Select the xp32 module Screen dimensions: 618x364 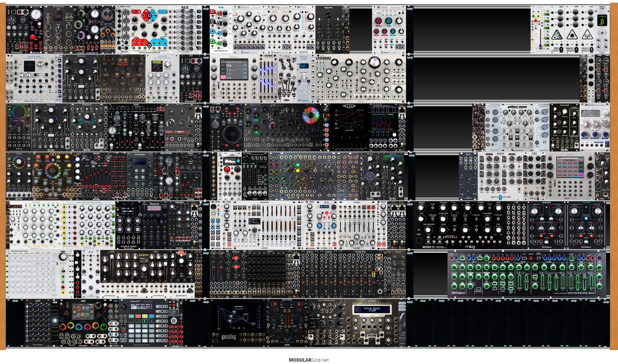point(38,323)
